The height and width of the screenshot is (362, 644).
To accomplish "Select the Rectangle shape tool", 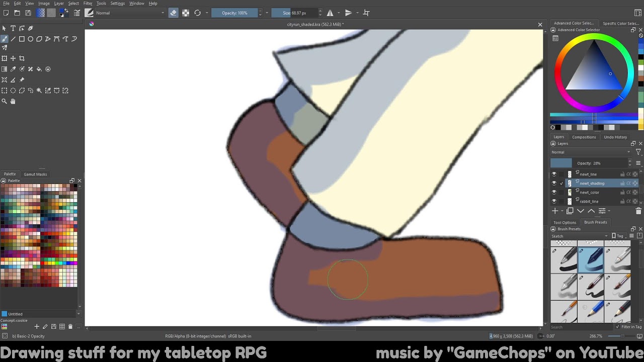I will click(22, 39).
